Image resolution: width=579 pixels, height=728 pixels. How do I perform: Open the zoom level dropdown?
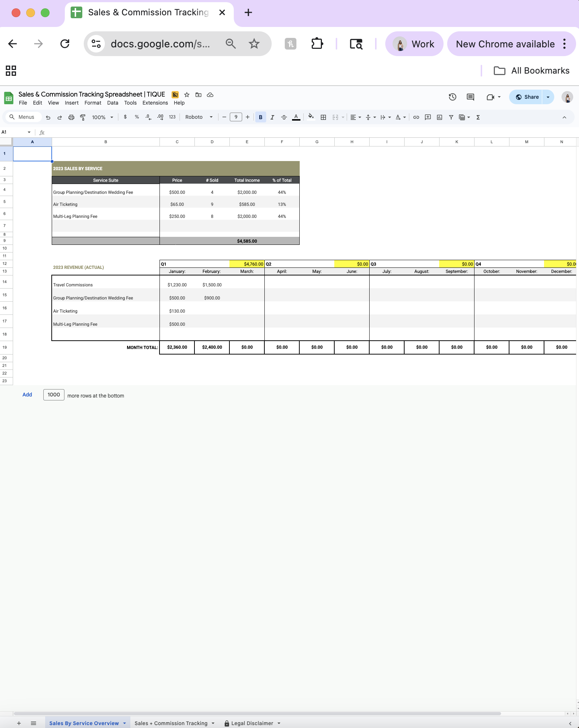click(102, 117)
